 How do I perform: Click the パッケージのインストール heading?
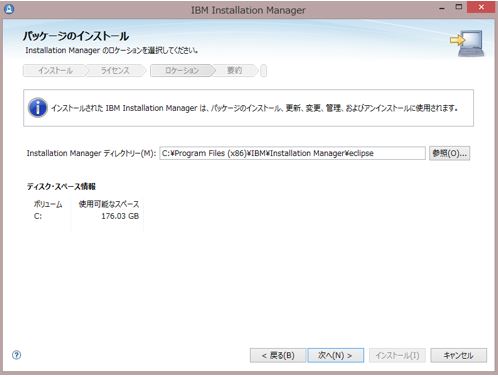point(76,36)
